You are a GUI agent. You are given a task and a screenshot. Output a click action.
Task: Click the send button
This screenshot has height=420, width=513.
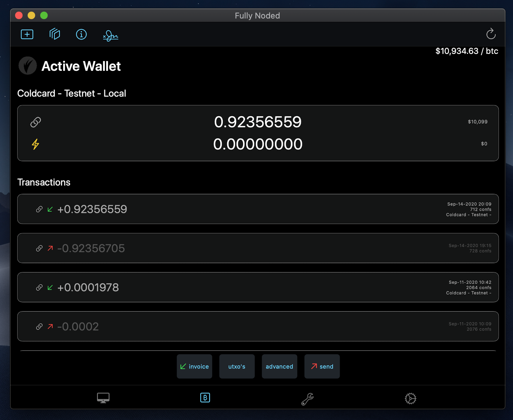click(322, 366)
